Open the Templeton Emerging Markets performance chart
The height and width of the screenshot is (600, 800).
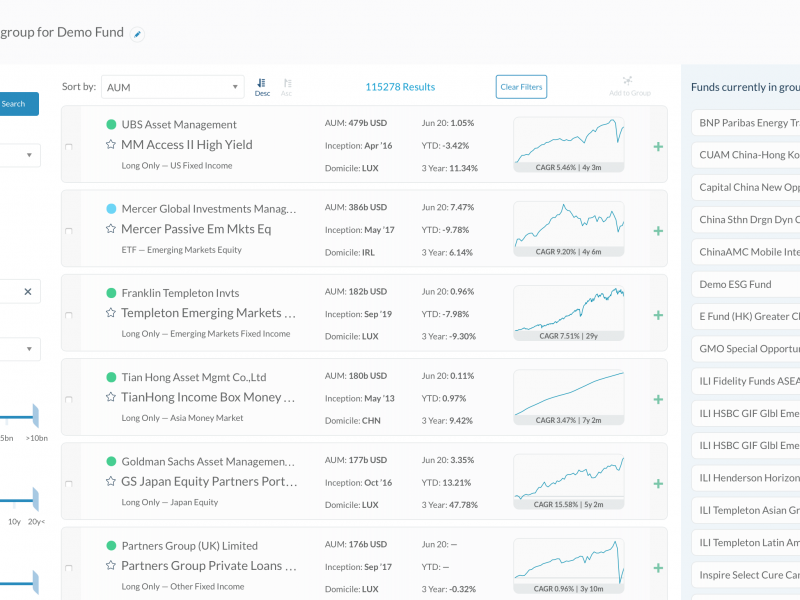(x=568, y=313)
